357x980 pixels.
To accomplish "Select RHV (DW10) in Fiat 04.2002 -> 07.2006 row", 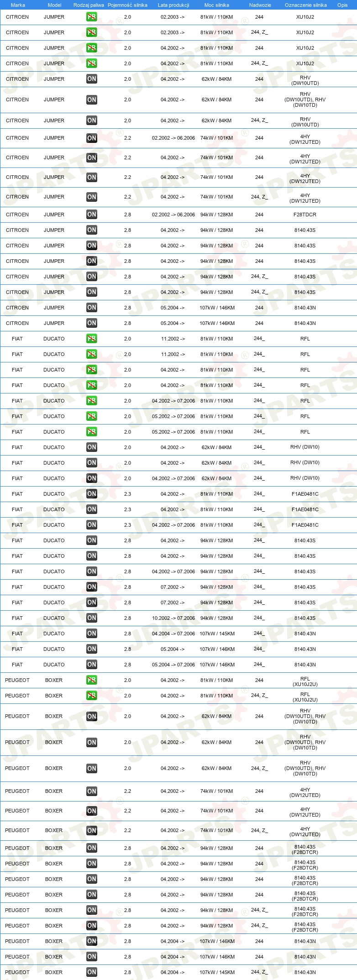I will [x=305, y=478].
